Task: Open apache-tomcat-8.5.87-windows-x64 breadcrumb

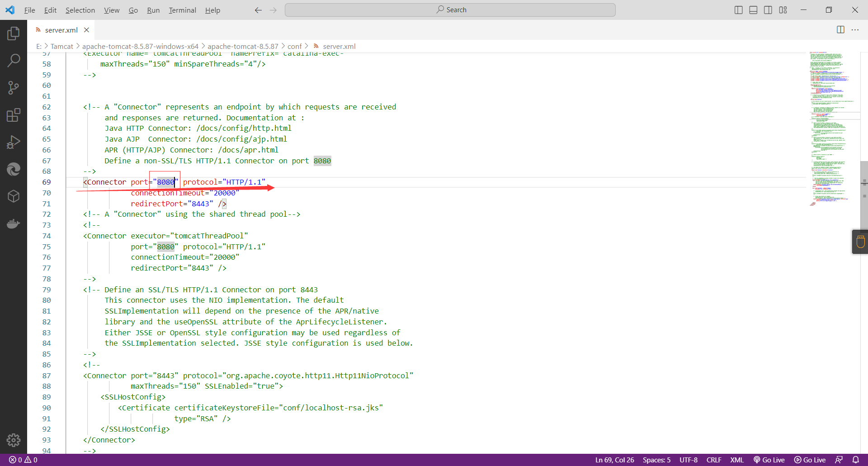Action: (x=140, y=46)
